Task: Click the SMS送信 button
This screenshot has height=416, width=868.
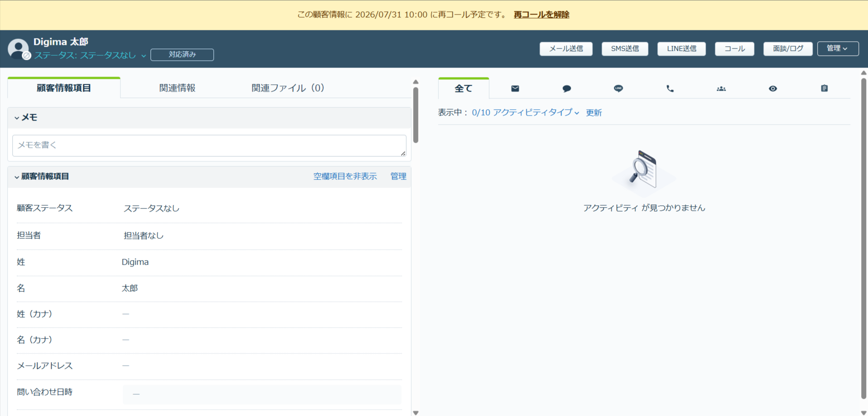Action: [625, 48]
